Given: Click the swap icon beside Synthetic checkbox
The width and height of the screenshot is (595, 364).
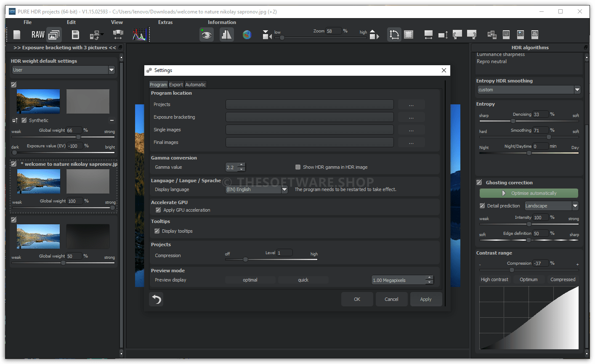Looking at the screenshot, I should tap(15, 120).
